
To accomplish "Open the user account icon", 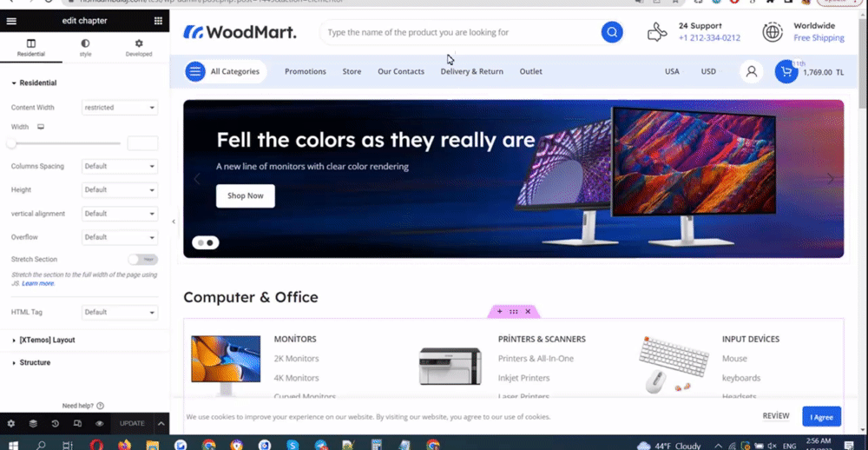I will point(751,71).
